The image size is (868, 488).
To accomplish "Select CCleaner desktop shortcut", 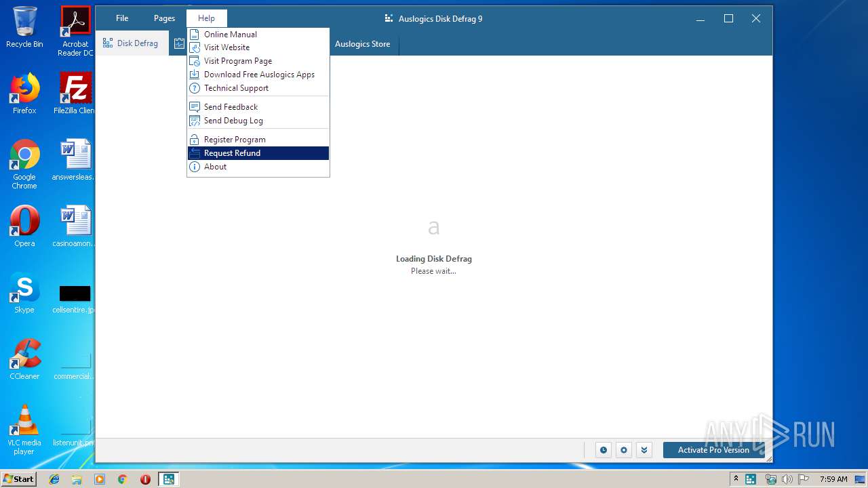I will 24,359.
